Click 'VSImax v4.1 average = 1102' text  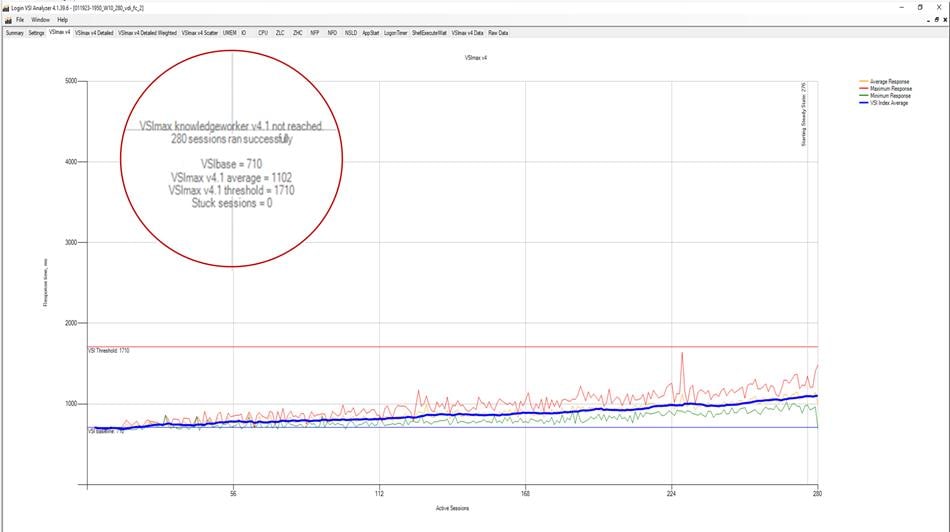pyautogui.click(x=231, y=178)
